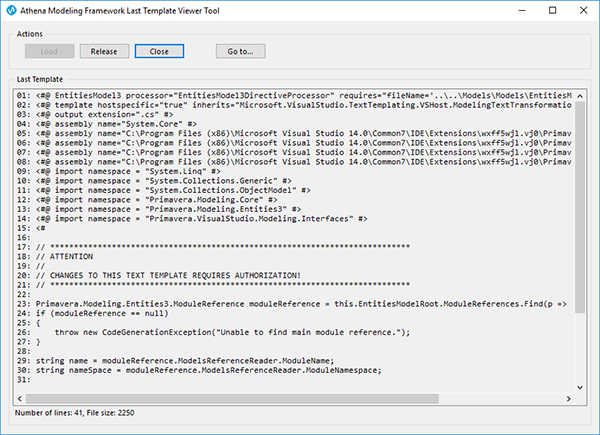600x435 pixels.
Task: Click line 23 ModuleReference moduleReference declaration
Action: coord(292,304)
